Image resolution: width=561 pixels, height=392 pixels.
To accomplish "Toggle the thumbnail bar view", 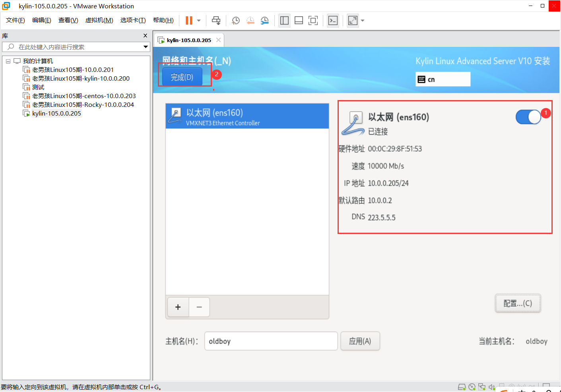I will 299,21.
